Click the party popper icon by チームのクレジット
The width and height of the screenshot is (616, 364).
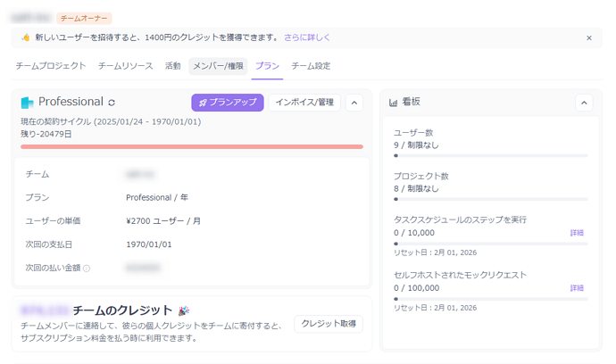click(184, 310)
